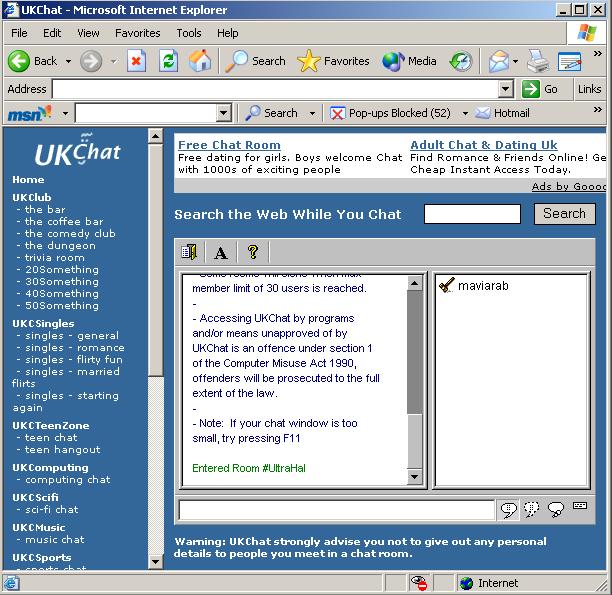This screenshot has height=595, width=612.
Task: Click the Say speech bubble icon
Action: [x=508, y=509]
